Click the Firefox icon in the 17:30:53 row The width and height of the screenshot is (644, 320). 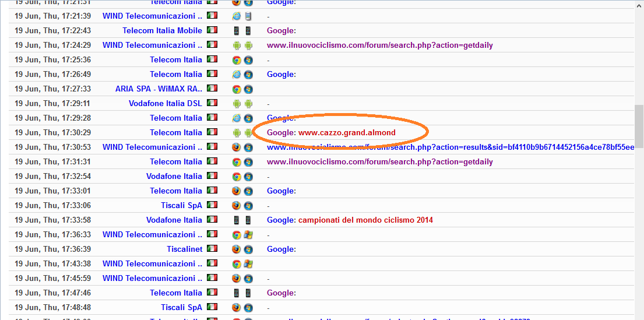pyautogui.click(x=236, y=147)
